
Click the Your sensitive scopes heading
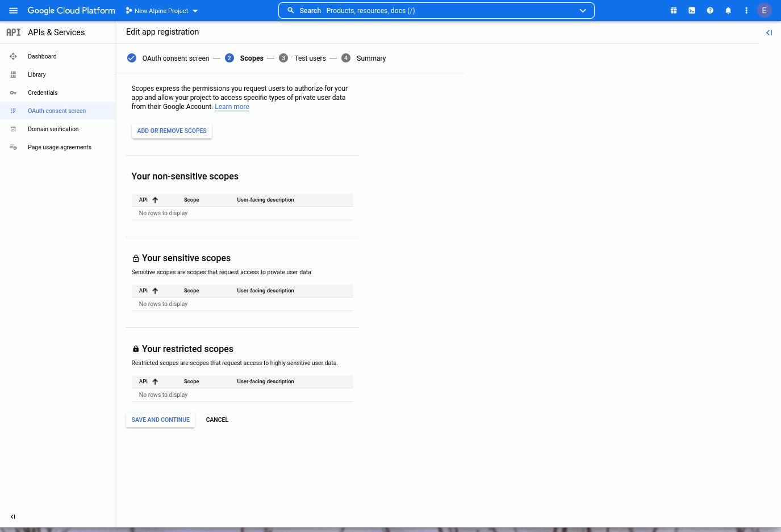(x=186, y=258)
